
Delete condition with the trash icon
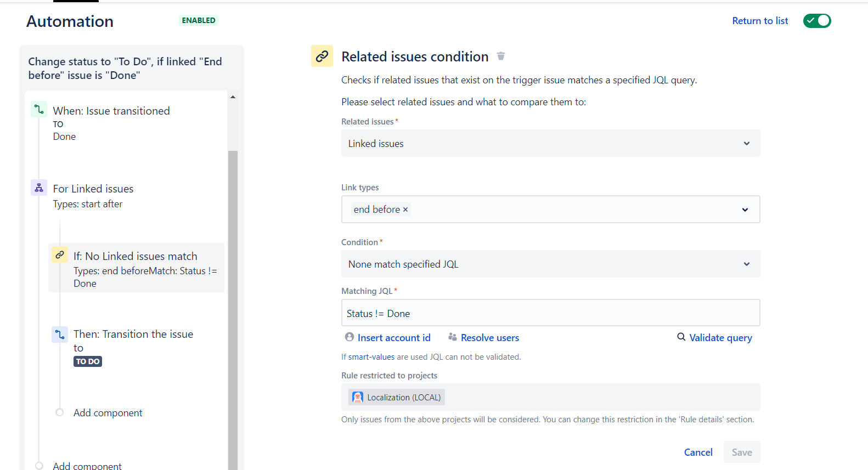pyautogui.click(x=500, y=56)
